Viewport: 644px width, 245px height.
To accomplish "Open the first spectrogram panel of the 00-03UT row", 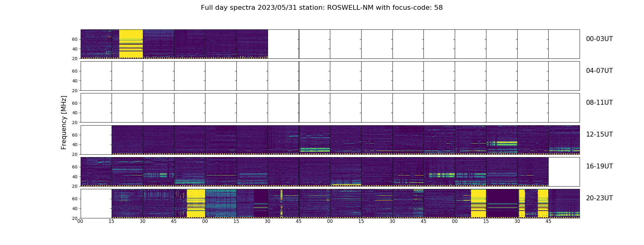I will pos(96,44).
